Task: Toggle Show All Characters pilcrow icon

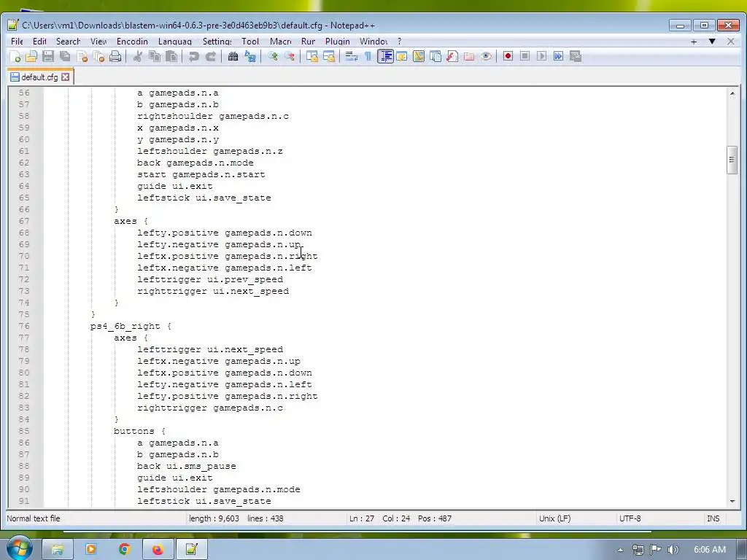Action: tap(368, 57)
